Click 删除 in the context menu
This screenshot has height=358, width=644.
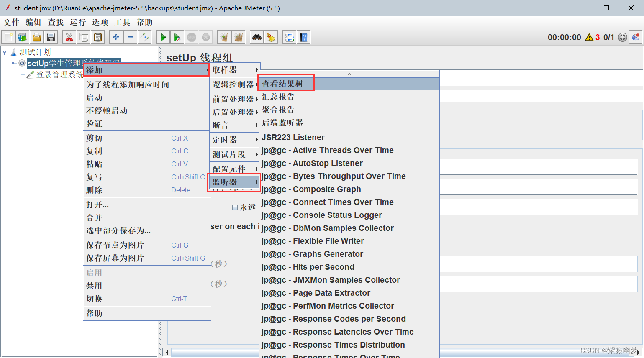pos(147,190)
